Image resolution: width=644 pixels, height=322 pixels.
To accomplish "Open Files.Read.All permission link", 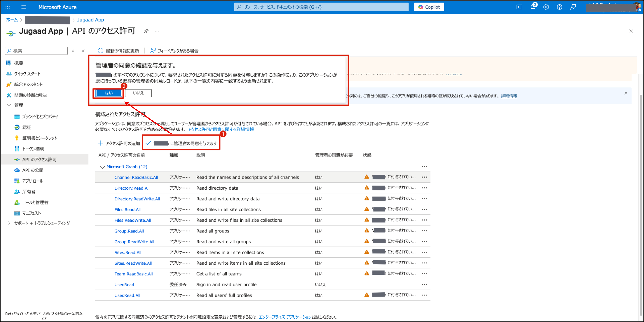I will (x=128, y=210).
